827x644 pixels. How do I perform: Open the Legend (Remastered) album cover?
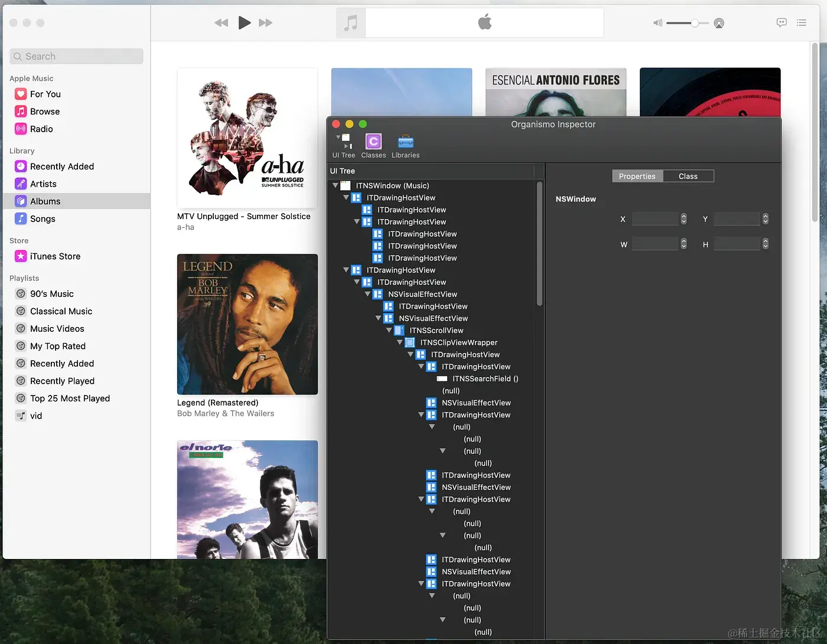pos(248,325)
